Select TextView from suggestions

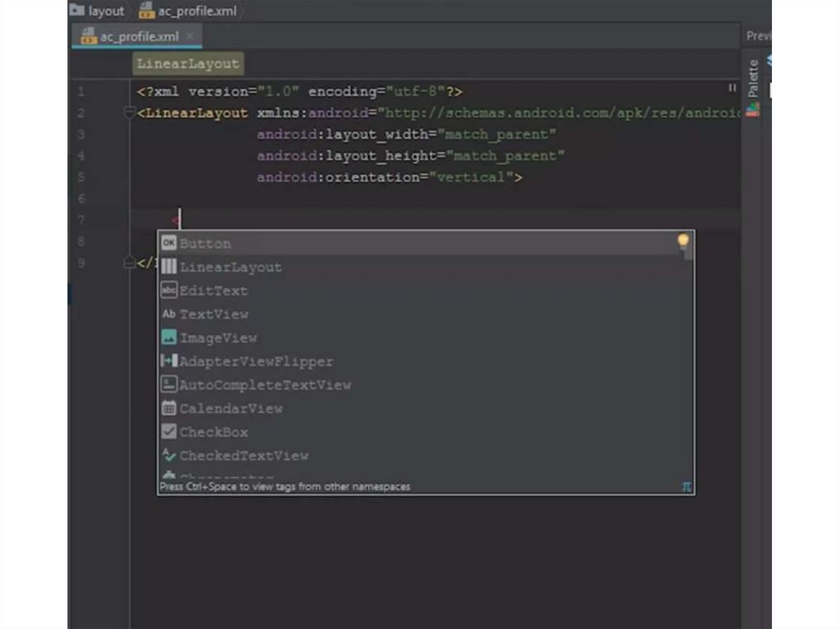click(213, 315)
